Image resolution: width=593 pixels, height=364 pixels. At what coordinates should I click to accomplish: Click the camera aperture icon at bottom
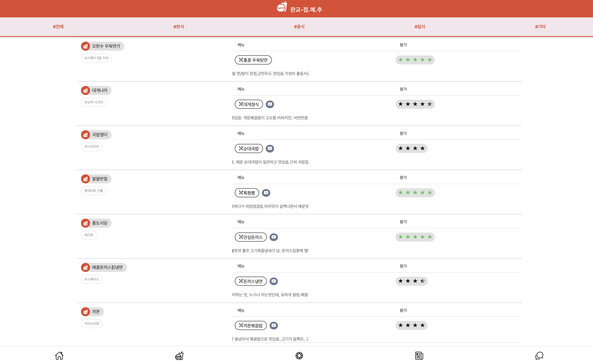tap(299, 355)
